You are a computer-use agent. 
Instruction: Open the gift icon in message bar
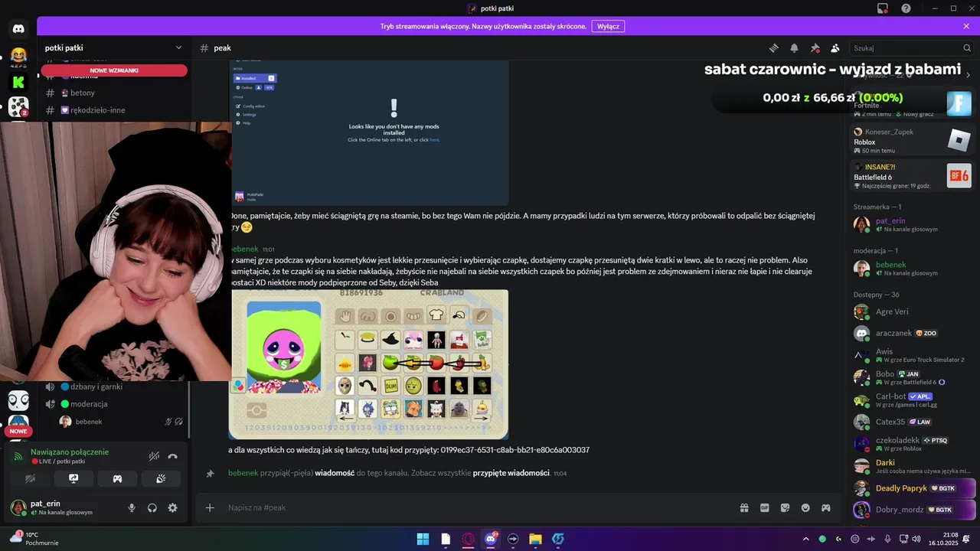(743, 507)
